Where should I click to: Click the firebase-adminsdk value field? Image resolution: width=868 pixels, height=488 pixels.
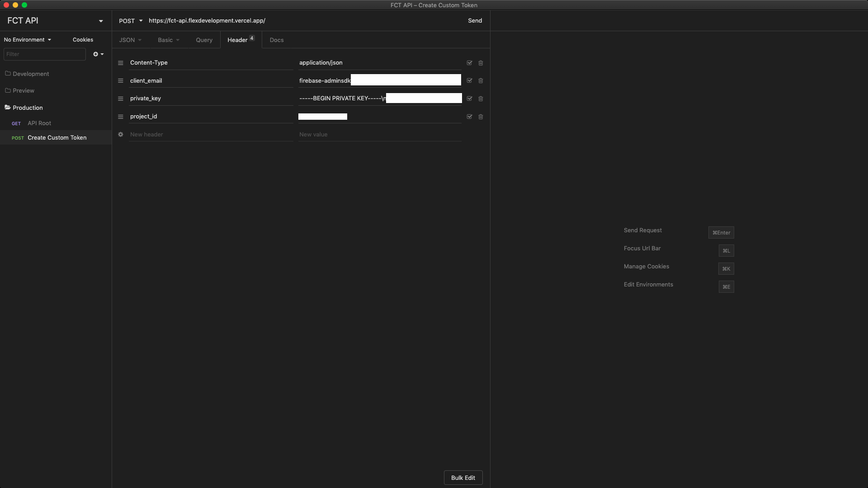pos(380,80)
